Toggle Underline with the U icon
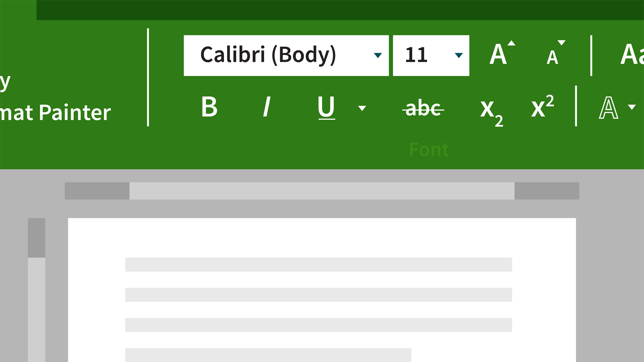Screen dimensions: 644x362 [x=326, y=108]
